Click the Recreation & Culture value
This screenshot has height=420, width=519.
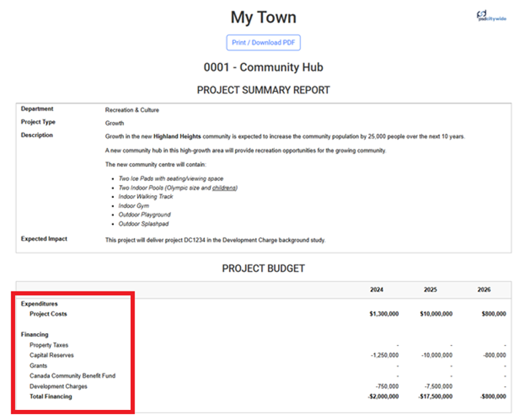[x=132, y=110]
